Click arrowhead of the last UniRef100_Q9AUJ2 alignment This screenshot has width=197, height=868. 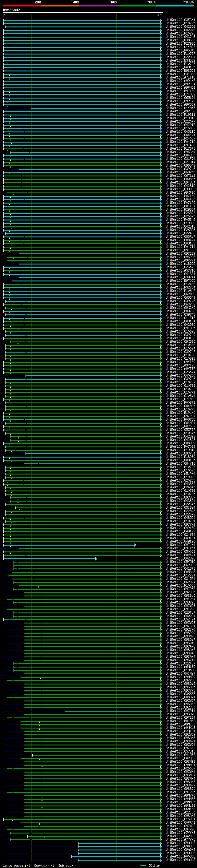pyautogui.click(x=161, y=860)
